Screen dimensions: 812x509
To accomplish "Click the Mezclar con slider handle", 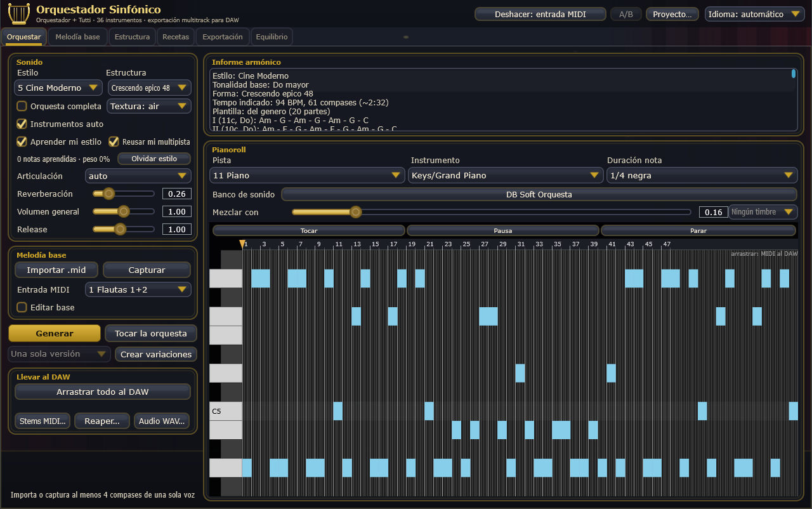I will [356, 212].
